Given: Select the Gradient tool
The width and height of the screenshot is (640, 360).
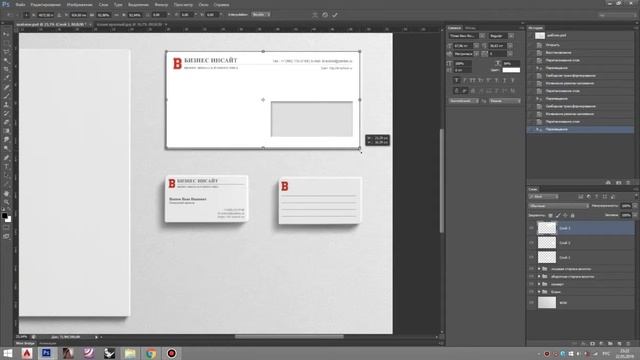Looking at the screenshot, I should [6, 131].
